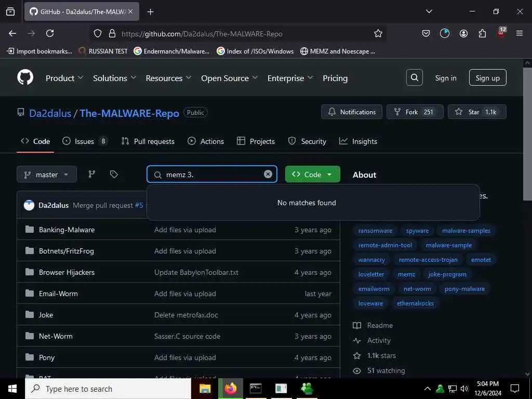Image resolution: width=532 pixels, height=399 pixels.
Task: Open the tags icon in repo toolbar
Action: pos(114,175)
